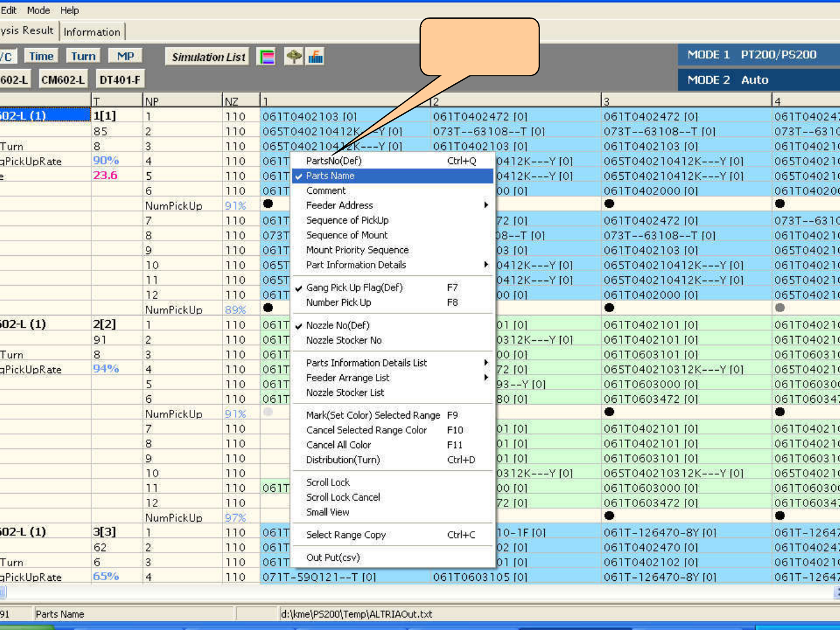Toggle Gang Pick Up Flag(Def) option
Screen dimensions: 840x630
[354, 287]
